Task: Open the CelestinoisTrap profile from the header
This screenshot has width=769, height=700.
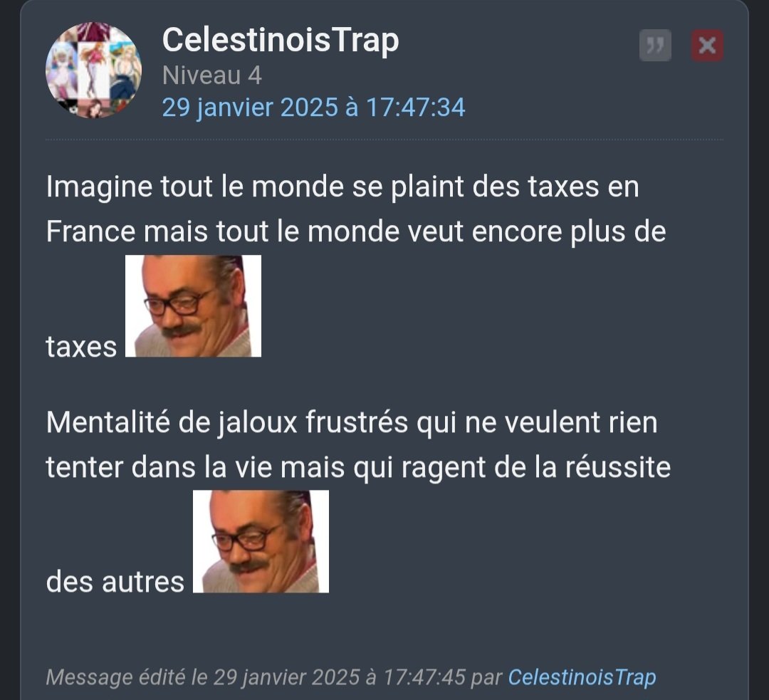Action: tap(281, 41)
